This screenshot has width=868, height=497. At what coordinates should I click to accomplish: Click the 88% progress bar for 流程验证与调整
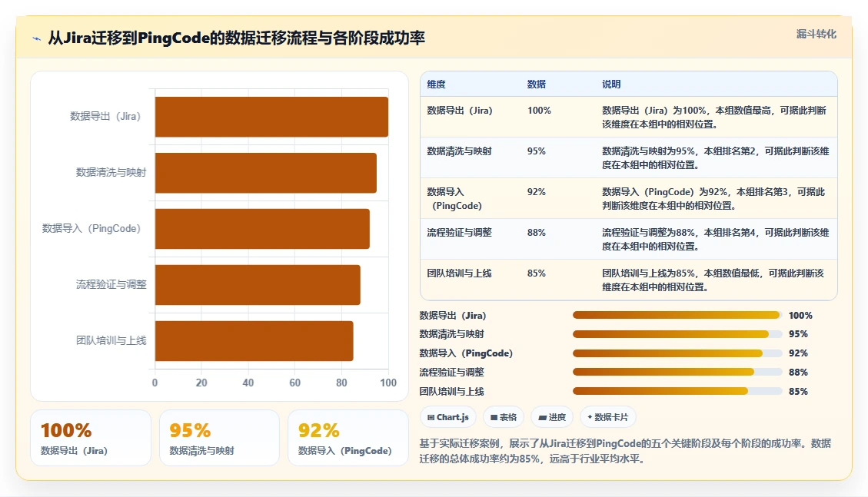coord(677,372)
